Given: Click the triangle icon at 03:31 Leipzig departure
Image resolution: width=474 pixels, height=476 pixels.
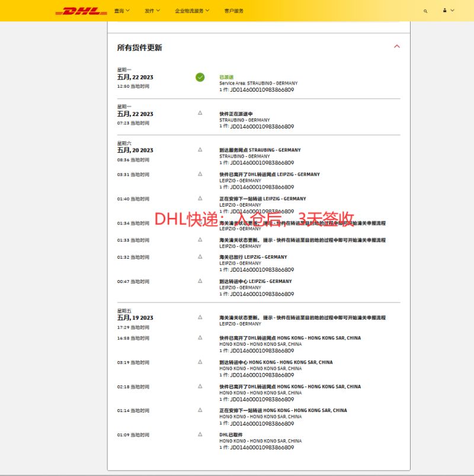Looking at the screenshot, I should click(200, 174).
